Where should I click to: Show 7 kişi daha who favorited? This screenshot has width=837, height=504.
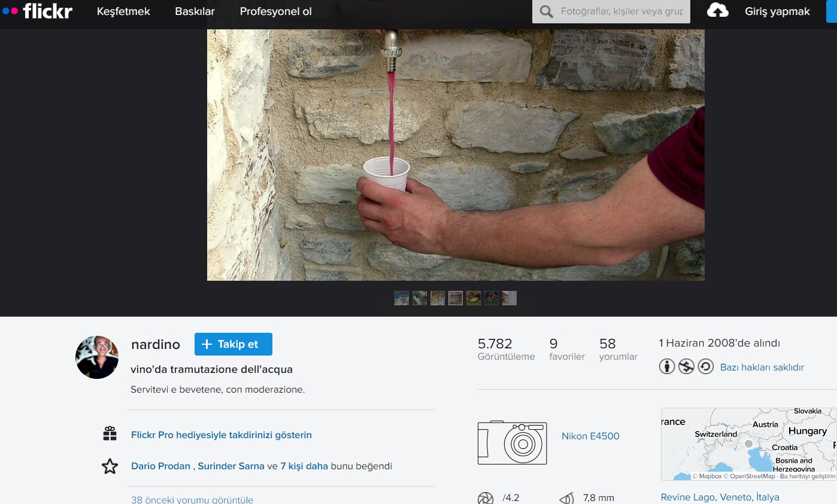click(304, 466)
